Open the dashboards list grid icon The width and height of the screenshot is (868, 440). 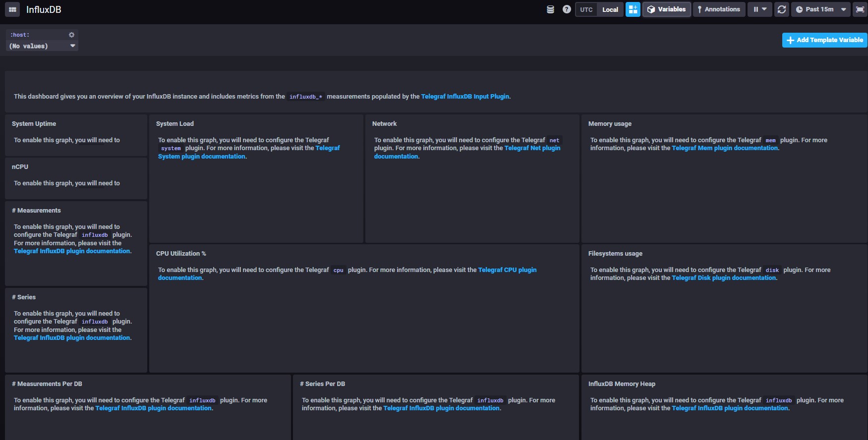12,9
